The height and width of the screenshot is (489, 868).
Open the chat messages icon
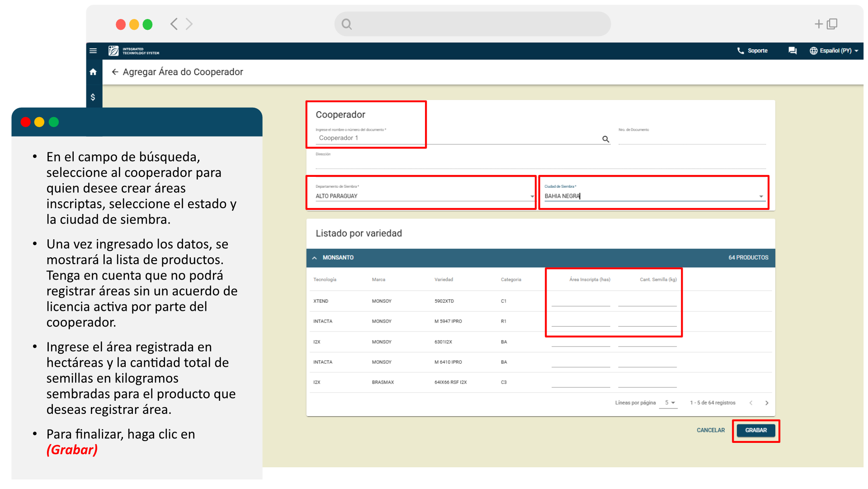click(x=793, y=51)
